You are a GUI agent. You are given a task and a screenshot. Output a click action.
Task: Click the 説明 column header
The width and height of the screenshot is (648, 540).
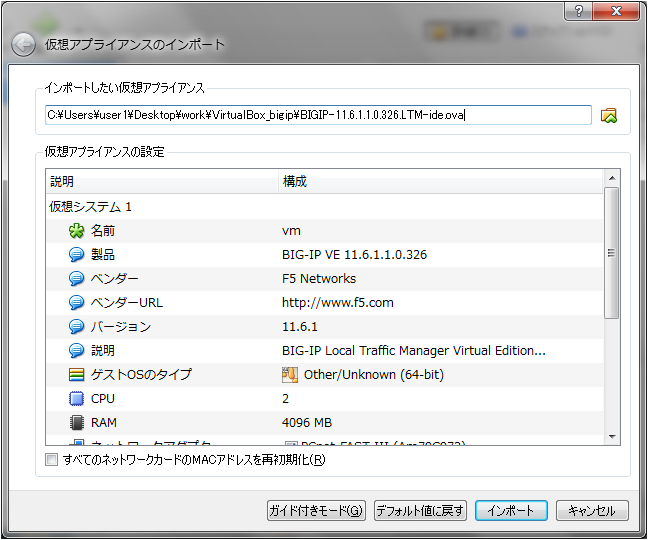[x=162, y=181]
